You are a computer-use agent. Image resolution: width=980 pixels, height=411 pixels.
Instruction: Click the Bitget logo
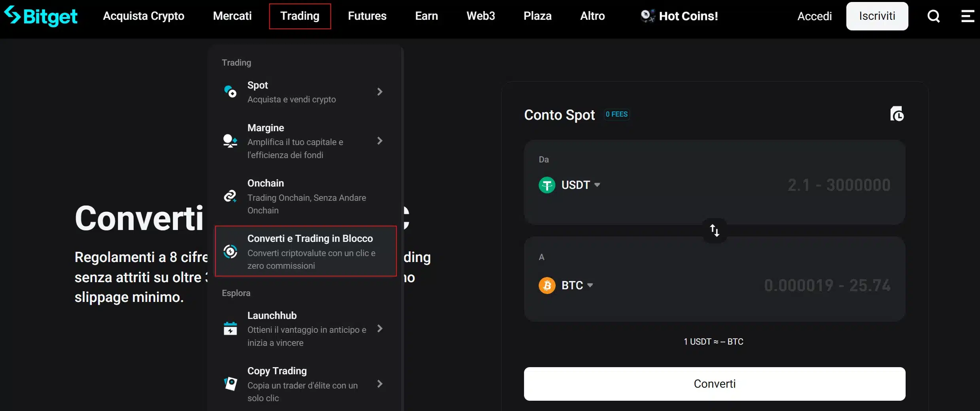[x=41, y=16]
